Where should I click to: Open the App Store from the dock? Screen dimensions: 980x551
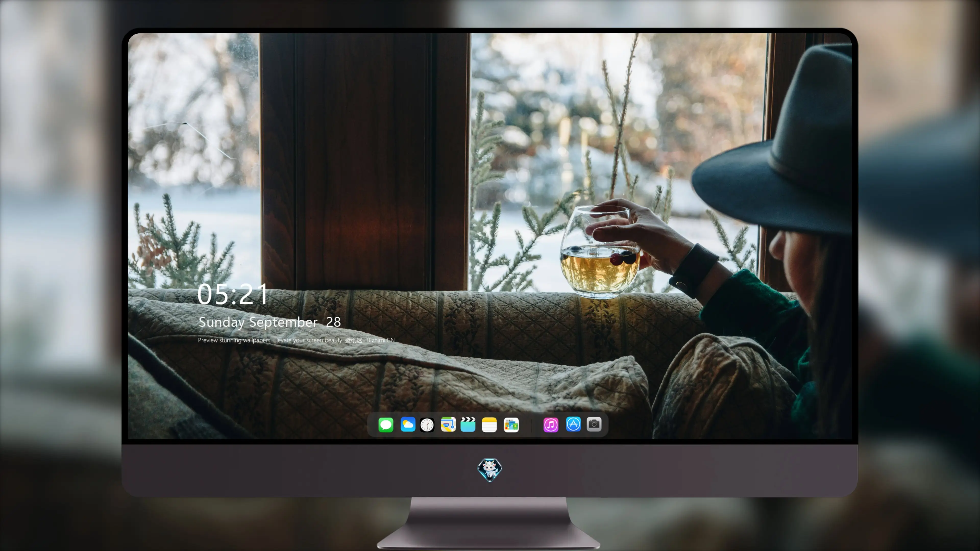pos(573,424)
